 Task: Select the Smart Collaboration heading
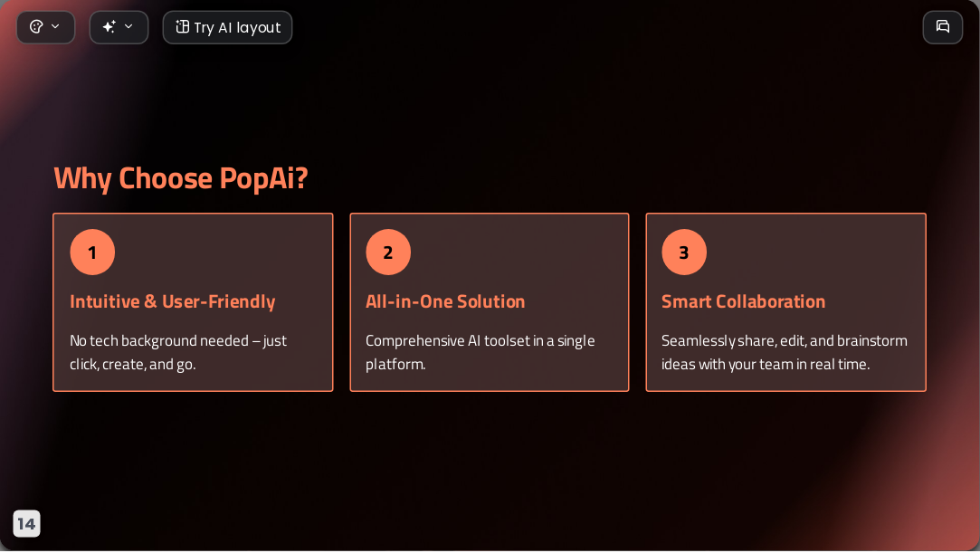(743, 301)
